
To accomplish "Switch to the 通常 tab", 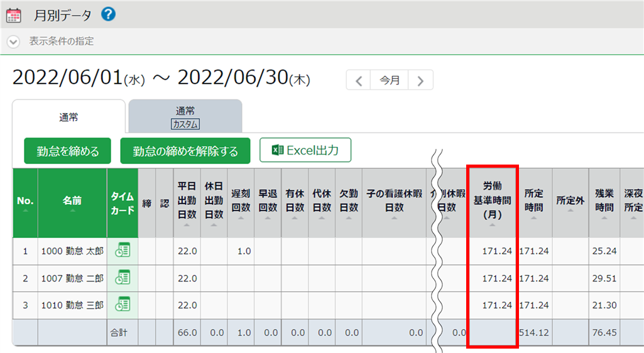I will (68, 117).
